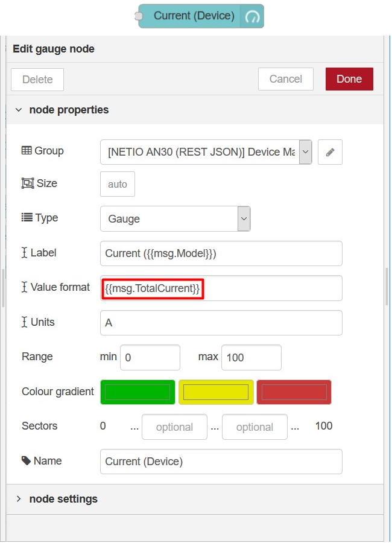Pick the green colour gradient swatch
The image size is (392, 543).
(138, 392)
